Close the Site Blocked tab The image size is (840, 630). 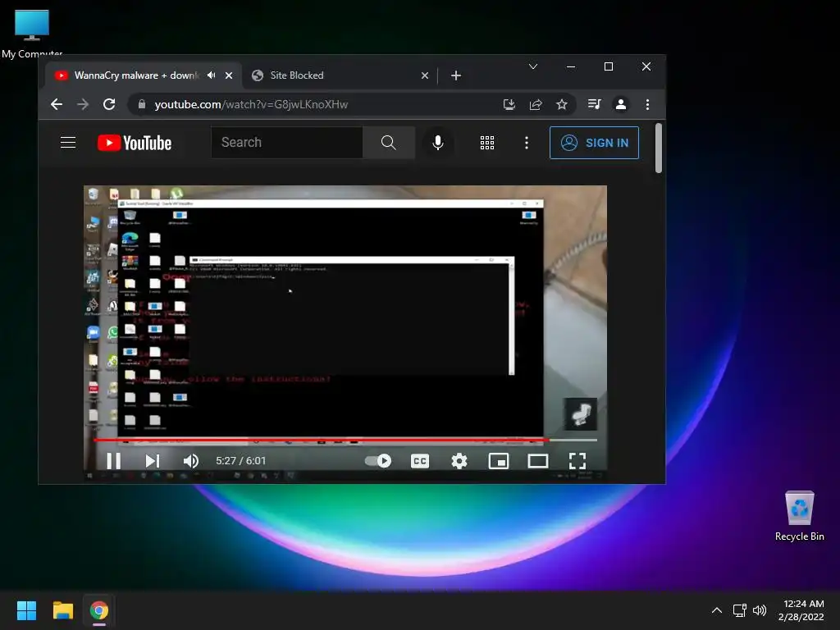coord(425,75)
